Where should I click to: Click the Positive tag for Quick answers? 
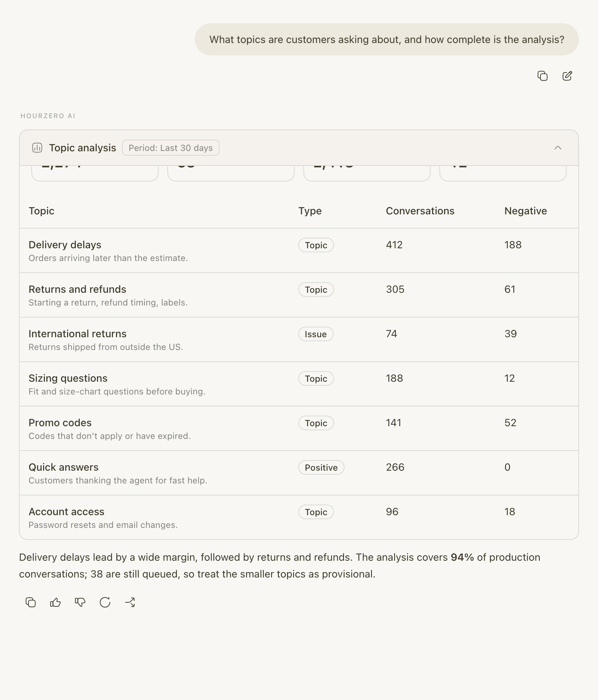pos(321,467)
